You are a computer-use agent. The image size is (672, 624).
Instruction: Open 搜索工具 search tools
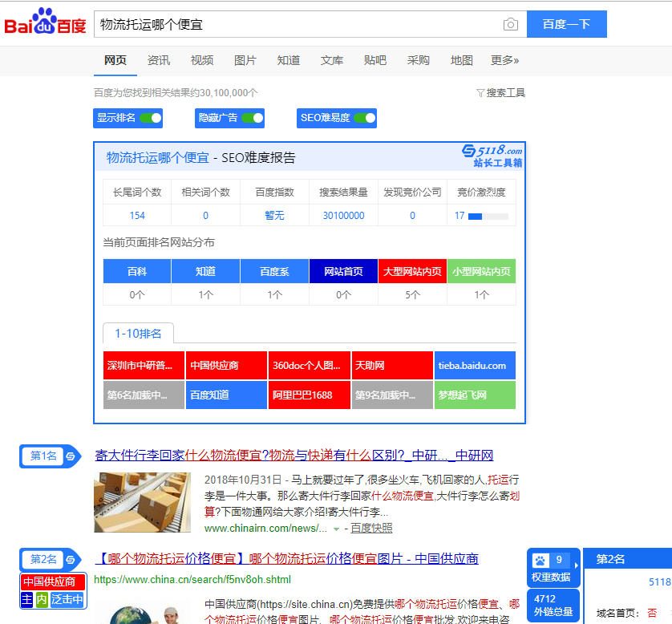pos(505,93)
